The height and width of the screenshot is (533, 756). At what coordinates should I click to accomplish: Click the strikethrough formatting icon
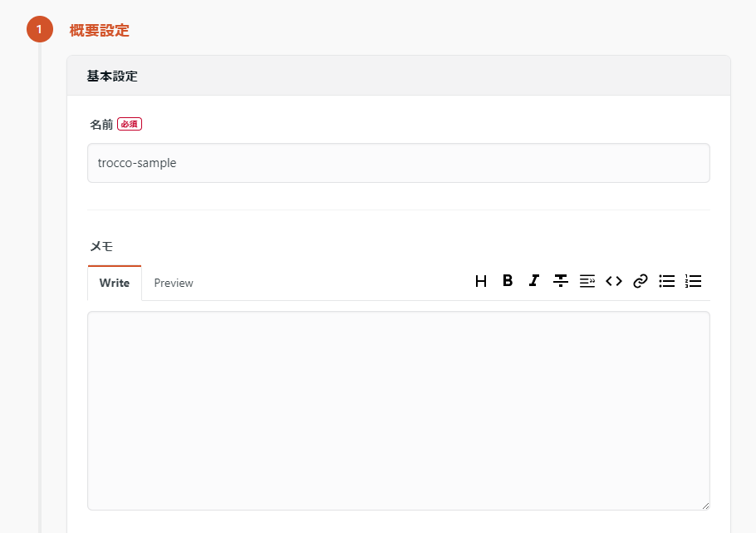[561, 281]
